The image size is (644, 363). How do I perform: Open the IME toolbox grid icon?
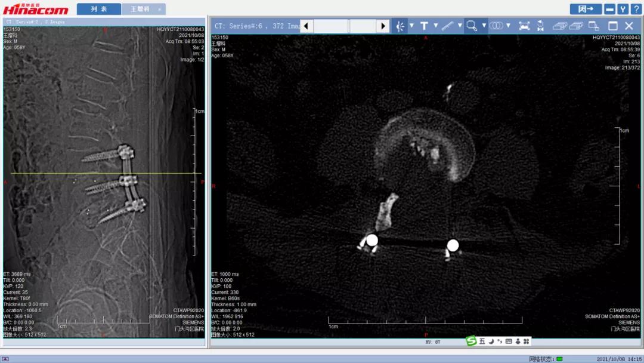(x=526, y=342)
